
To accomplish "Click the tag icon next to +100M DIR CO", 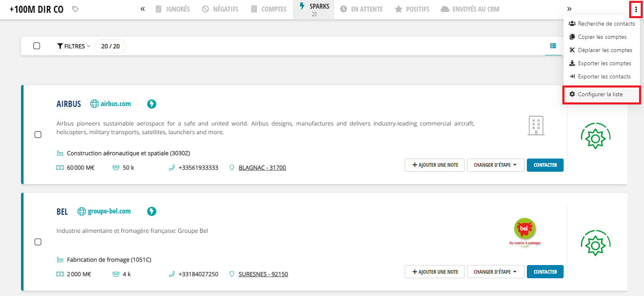I will [x=75, y=9].
